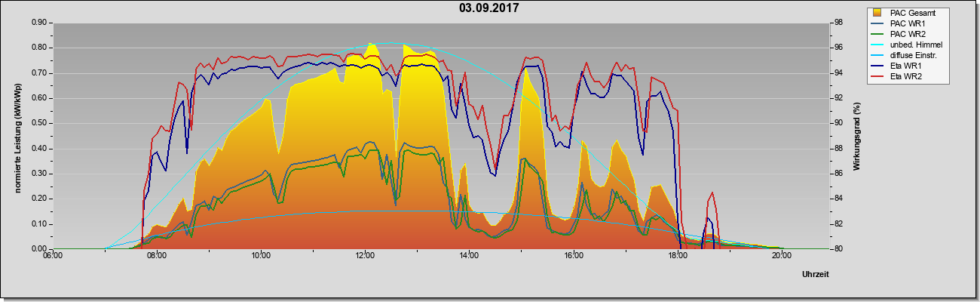Click the 0.00 power axis value
Image resolution: width=980 pixels, height=302 pixels.
40,249
